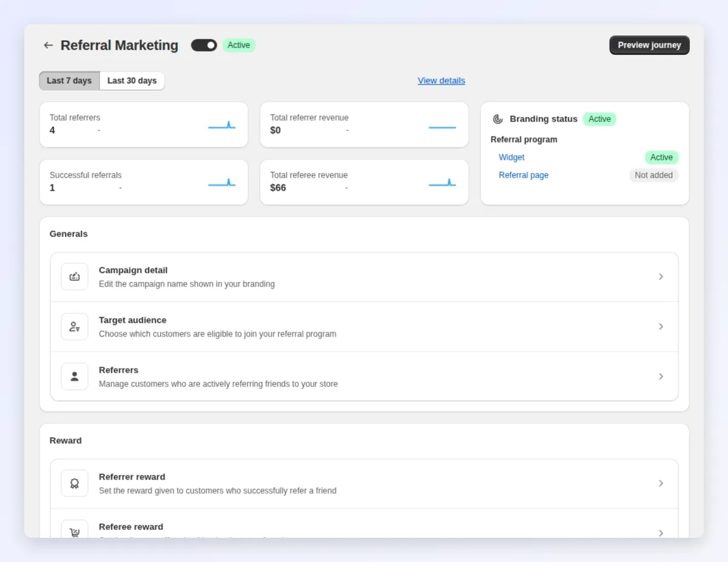Open the Referee reward row
Image resolution: width=728 pixels, height=562 pixels.
point(364,523)
